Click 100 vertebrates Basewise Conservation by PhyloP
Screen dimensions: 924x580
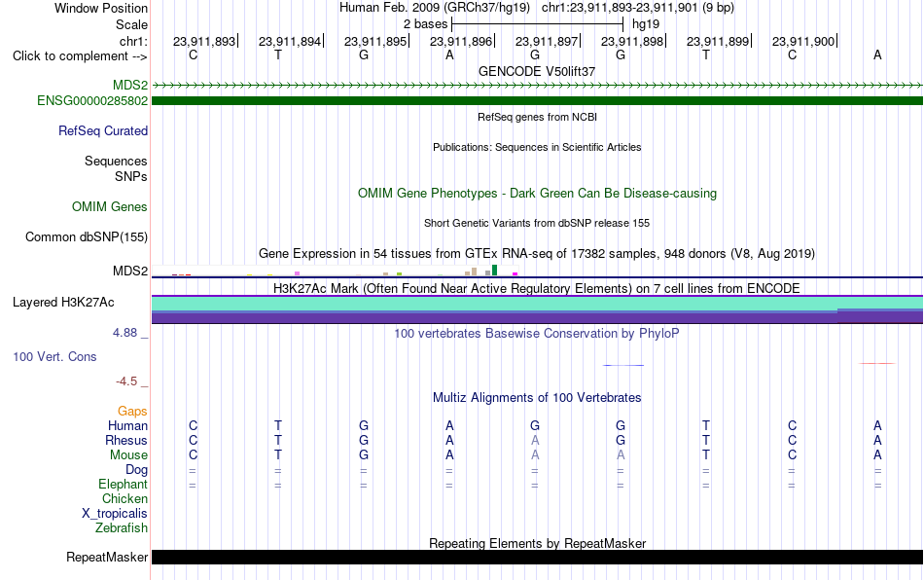click(x=537, y=334)
